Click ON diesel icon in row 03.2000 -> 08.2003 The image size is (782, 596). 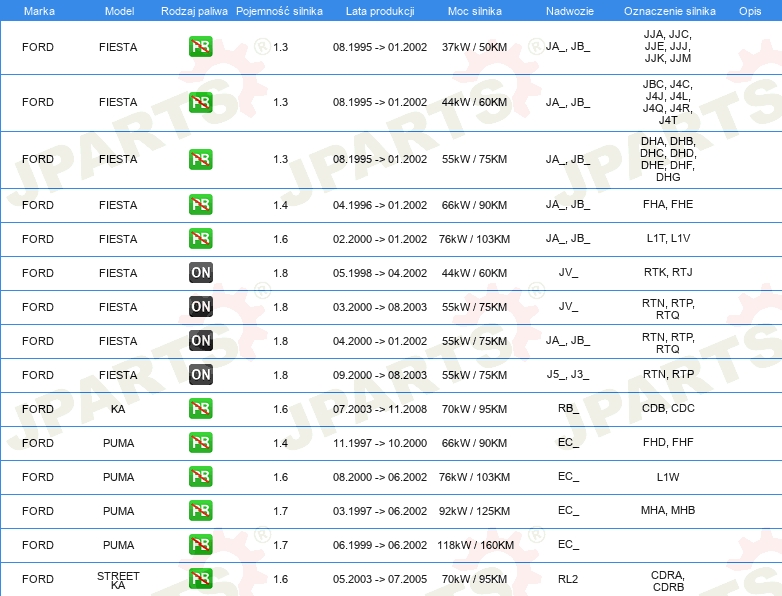pyautogui.click(x=200, y=307)
